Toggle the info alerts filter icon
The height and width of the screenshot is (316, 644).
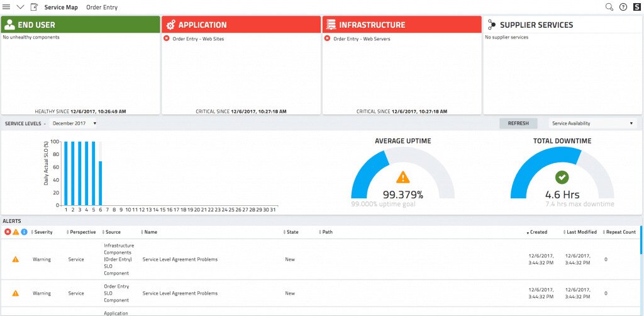(25, 232)
